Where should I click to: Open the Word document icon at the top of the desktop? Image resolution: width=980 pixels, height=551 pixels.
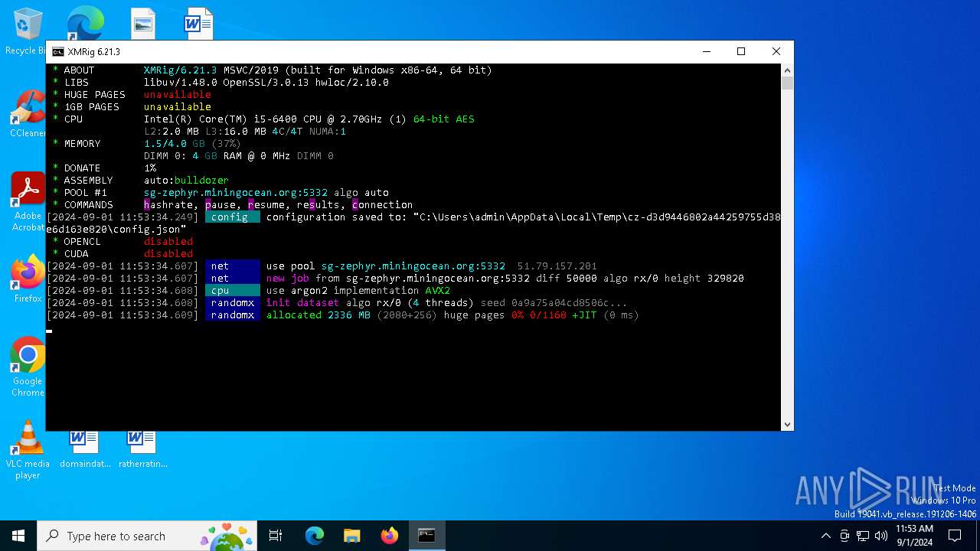tap(198, 23)
